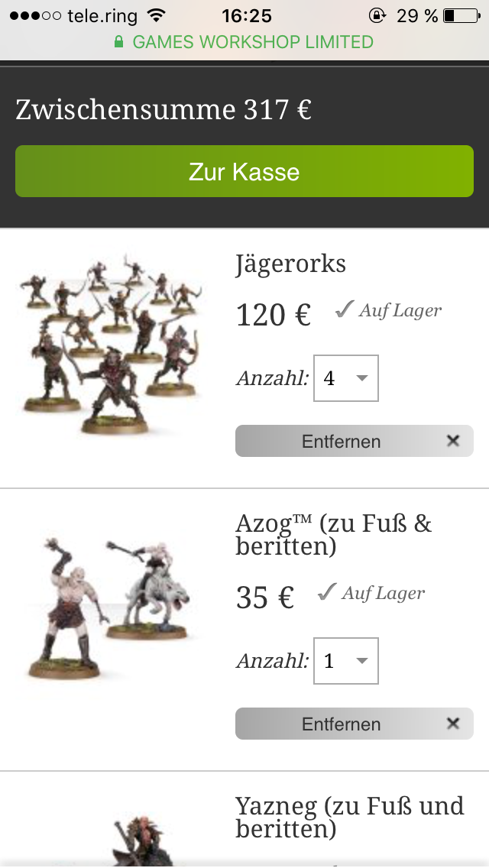Remove Azog with the Entfernen button
This screenshot has width=489, height=868.
click(355, 724)
